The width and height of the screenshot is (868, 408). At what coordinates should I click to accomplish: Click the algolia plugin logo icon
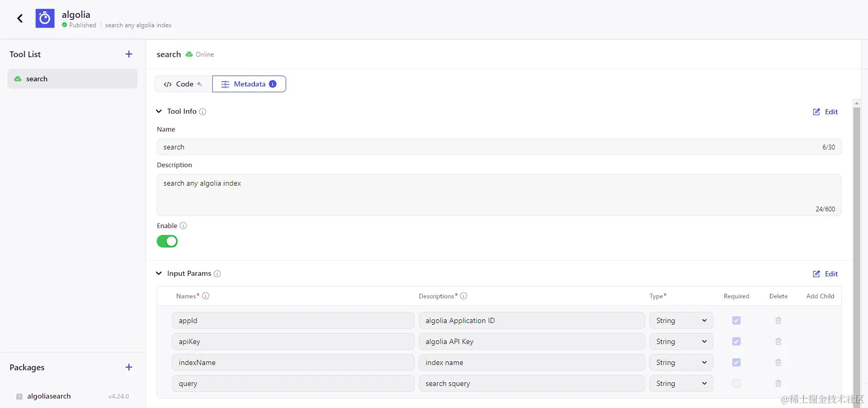click(x=45, y=18)
